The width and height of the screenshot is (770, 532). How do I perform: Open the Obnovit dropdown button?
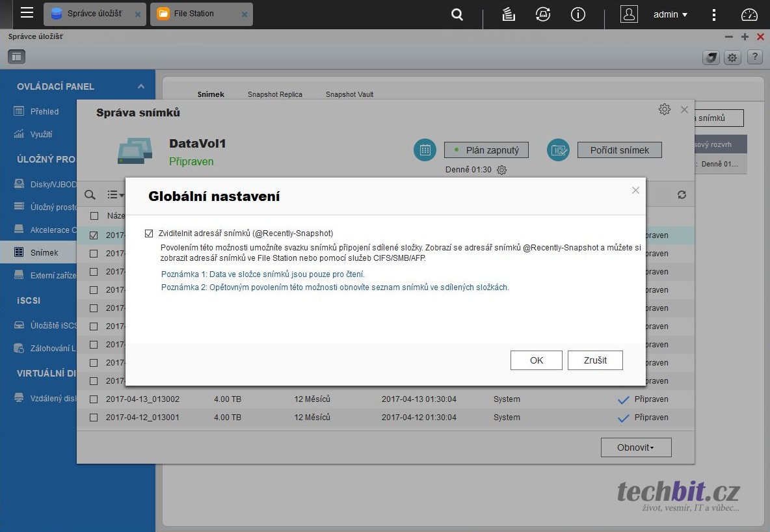635,447
